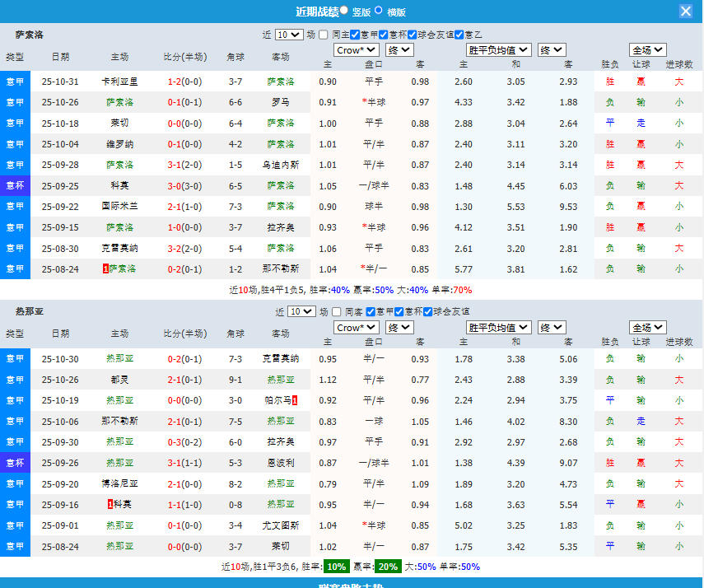Close the 近期战绩 popup with the X
Image resolution: width=704 pixels, height=588 pixels.
pos(685,11)
